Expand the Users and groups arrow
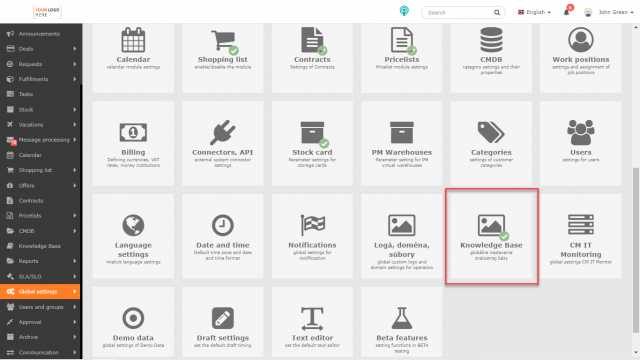Screen dimensions: 640x360 (x=75, y=307)
